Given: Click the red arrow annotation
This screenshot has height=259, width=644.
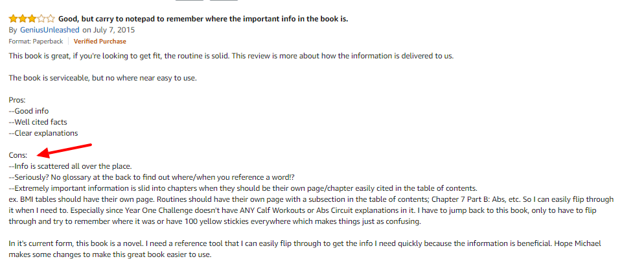Looking at the screenshot, I should [x=65, y=150].
